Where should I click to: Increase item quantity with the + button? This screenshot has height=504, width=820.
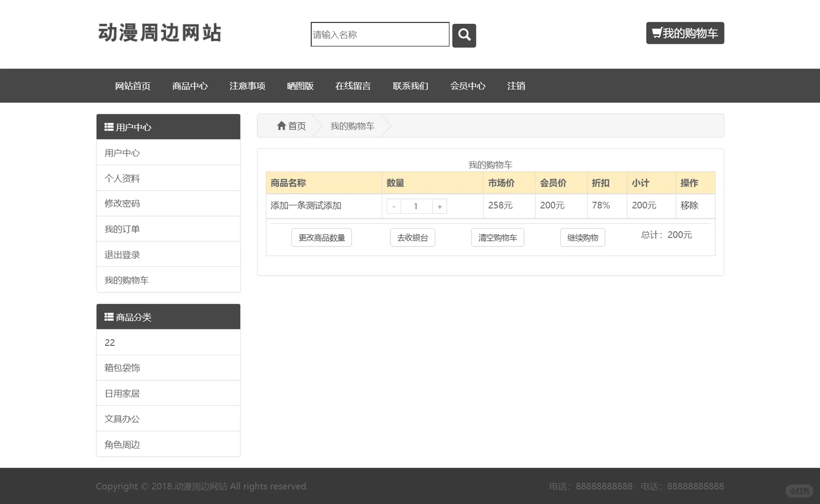[439, 206]
